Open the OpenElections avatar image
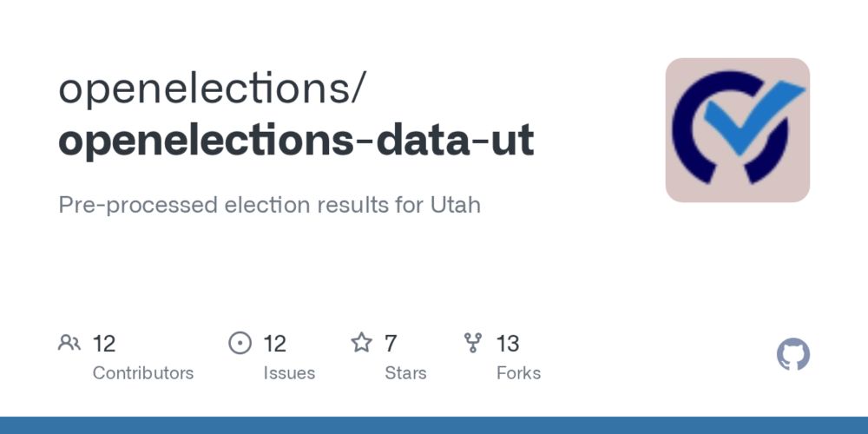The image size is (868, 434). (737, 130)
